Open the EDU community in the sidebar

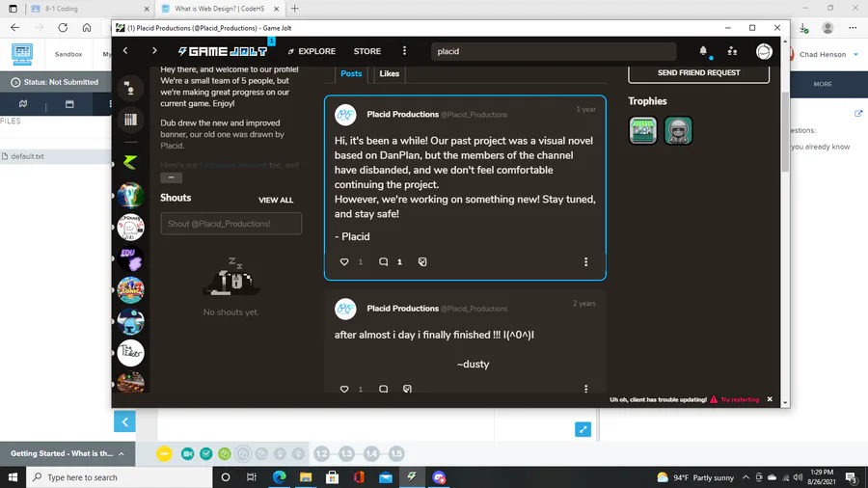tap(130, 258)
